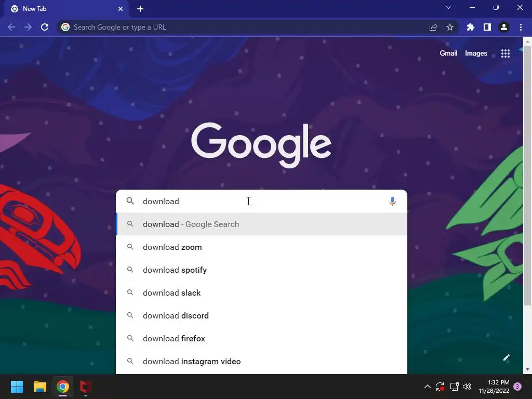Click the sync status tray icon
Screen dimensions: 532x399
(440, 387)
